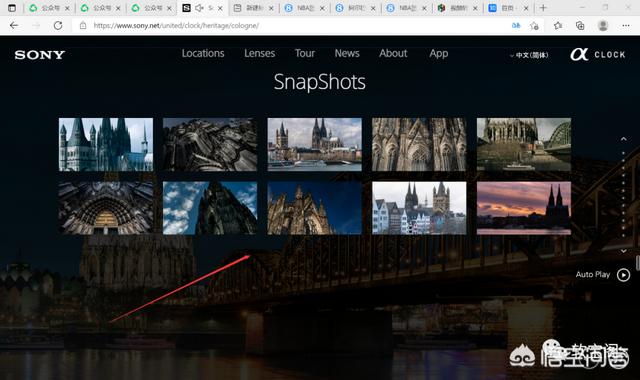Image resolution: width=640 pixels, height=380 pixels.
Task: Open the News menu item
Action: click(x=347, y=53)
